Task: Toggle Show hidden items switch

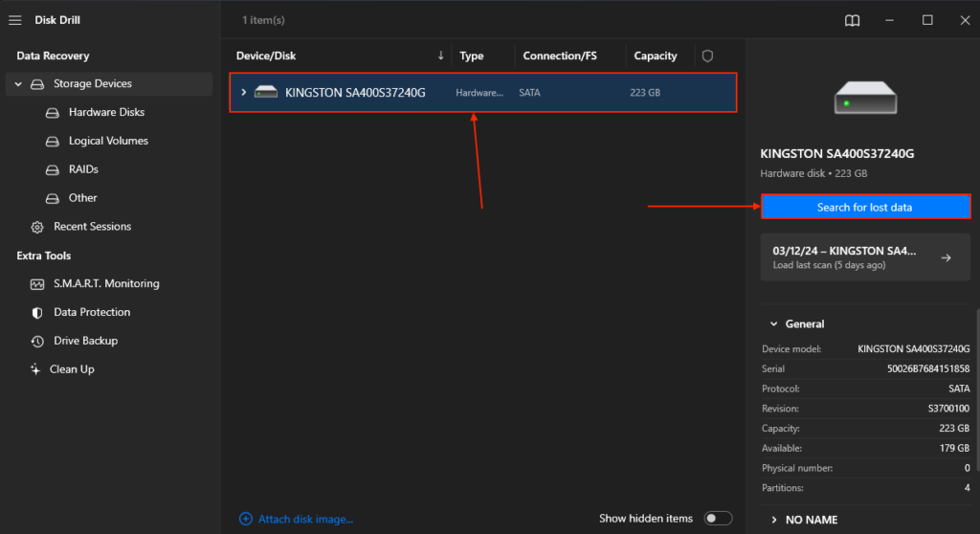Action: 718,519
